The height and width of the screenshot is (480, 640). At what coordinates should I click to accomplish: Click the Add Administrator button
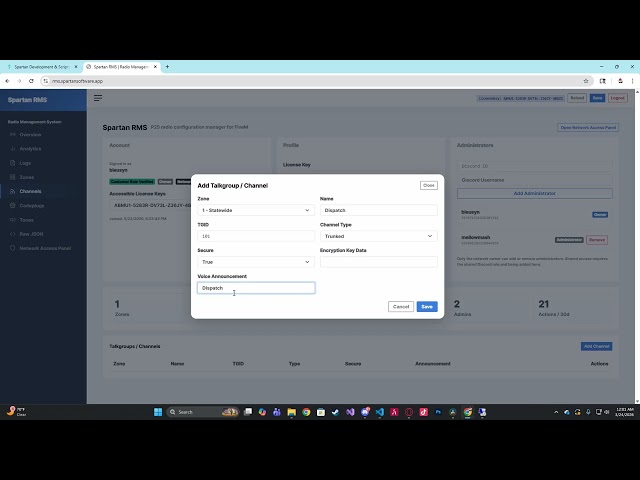click(535, 193)
